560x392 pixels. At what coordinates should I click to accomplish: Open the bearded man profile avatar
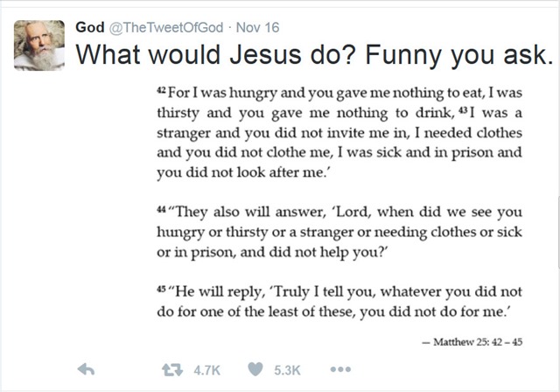pyautogui.click(x=39, y=45)
